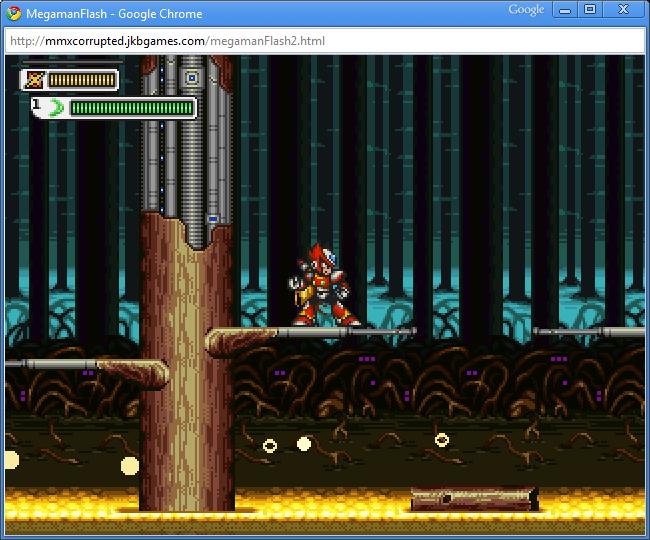Click the Chrome logo icon in title bar

(13, 13)
